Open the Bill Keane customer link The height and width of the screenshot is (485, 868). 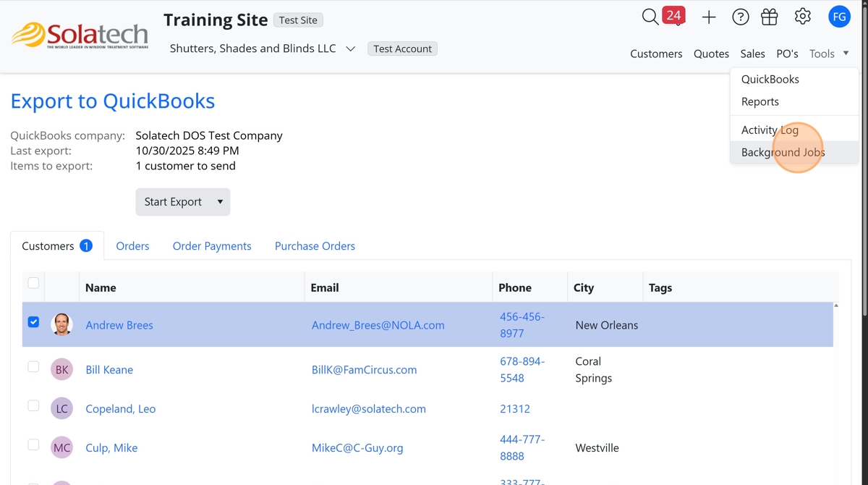(x=109, y=370)
